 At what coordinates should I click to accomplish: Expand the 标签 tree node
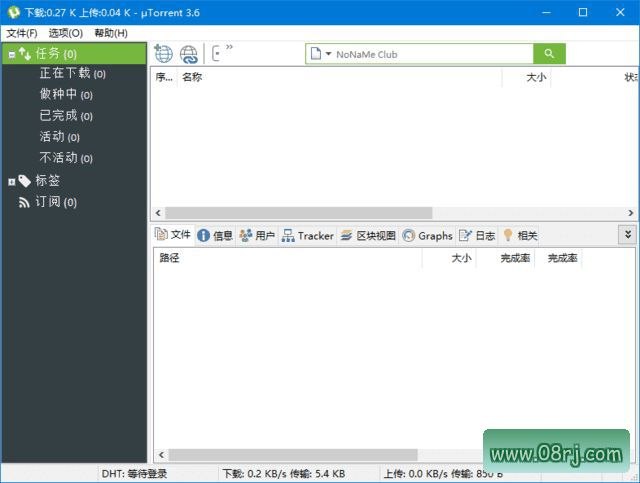pyautogui.click(x=12, y=182)
